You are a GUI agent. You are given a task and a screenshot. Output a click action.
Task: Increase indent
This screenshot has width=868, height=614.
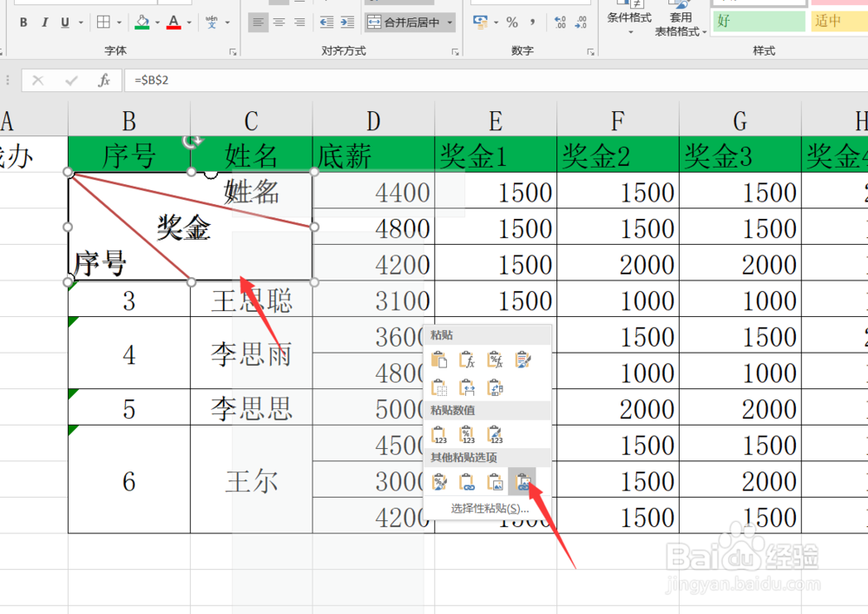pyautogui.click(x=347, y=23)
